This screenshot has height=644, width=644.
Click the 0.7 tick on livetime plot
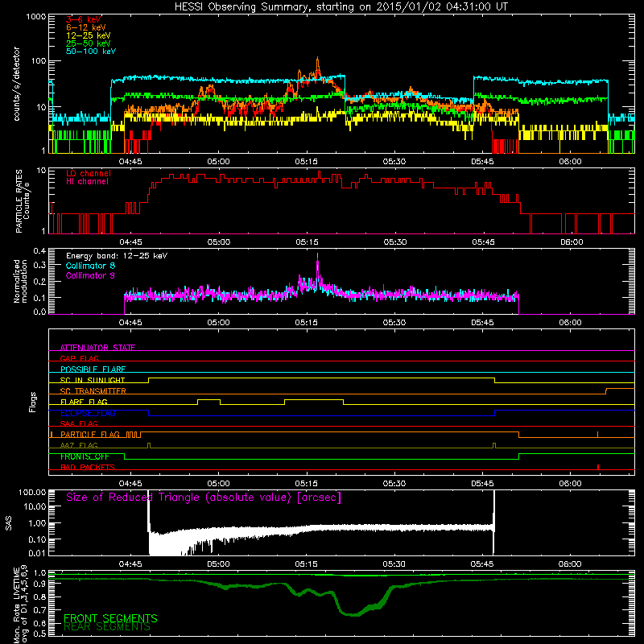click(39, 610)
